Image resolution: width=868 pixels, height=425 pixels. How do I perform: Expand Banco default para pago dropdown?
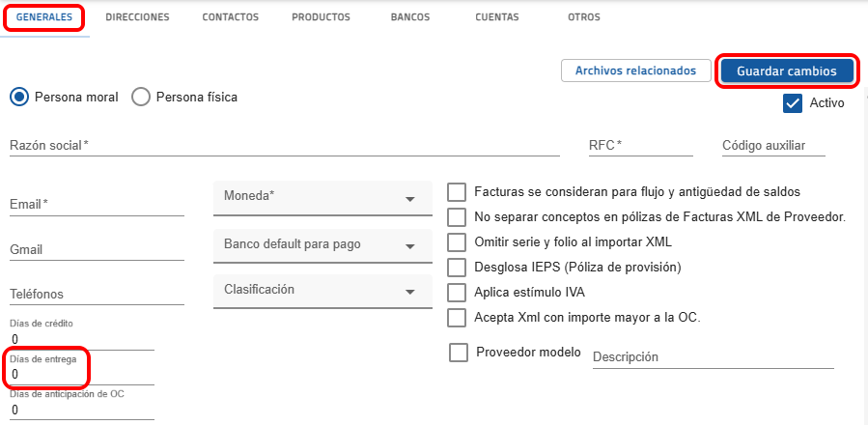[x=317, y=244]
